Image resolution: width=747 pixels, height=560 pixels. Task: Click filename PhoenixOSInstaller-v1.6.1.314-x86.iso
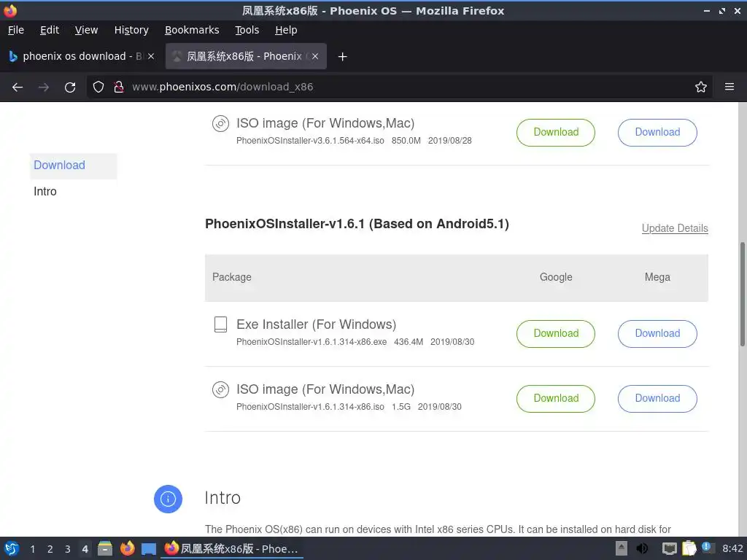(x=310, y=407)
